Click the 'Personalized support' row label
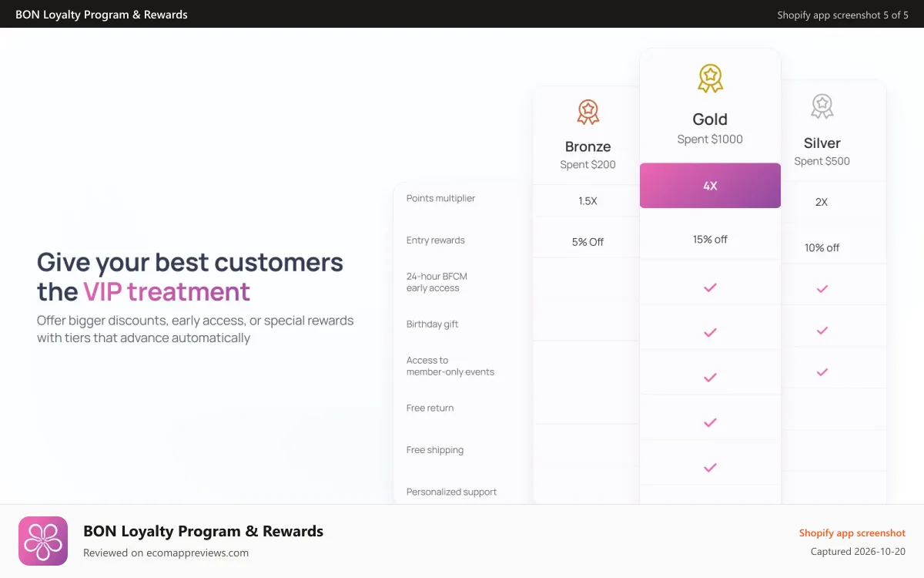 [x=452, y=492]
